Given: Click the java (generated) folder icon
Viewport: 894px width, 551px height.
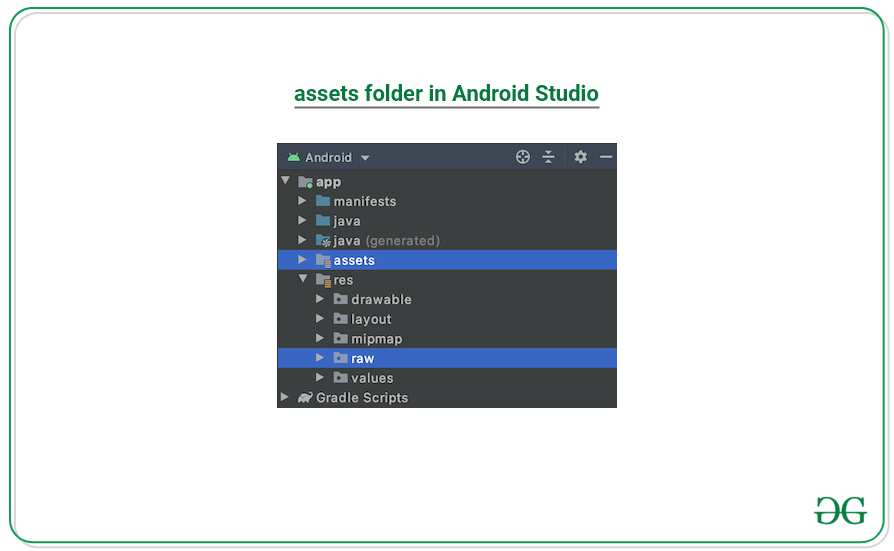Looking at the screenshot, I should tap(323, 240).
